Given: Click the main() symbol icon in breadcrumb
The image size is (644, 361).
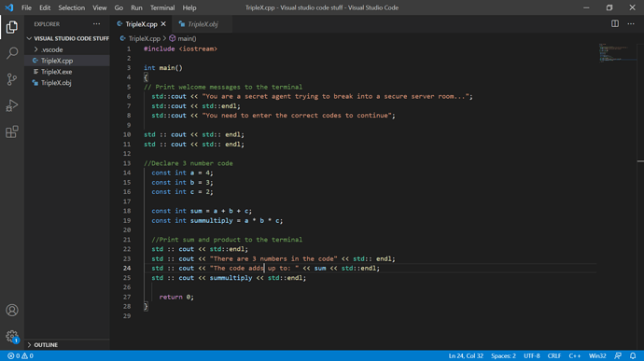Looking at the screenshot, I should tap(173, 38).
